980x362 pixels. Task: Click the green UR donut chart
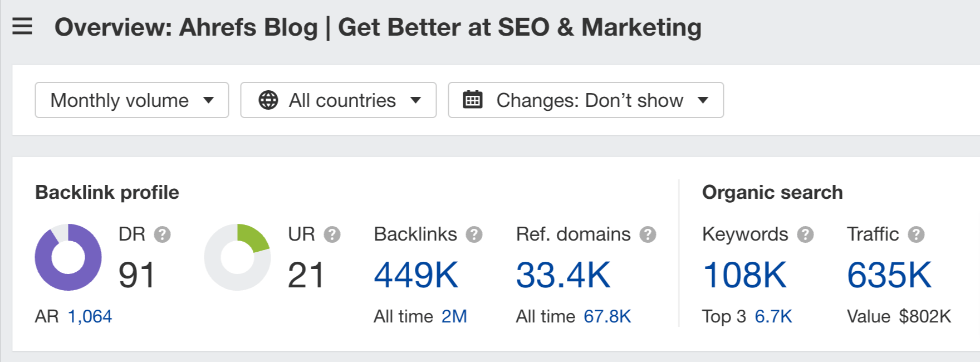tap(237, 257)
